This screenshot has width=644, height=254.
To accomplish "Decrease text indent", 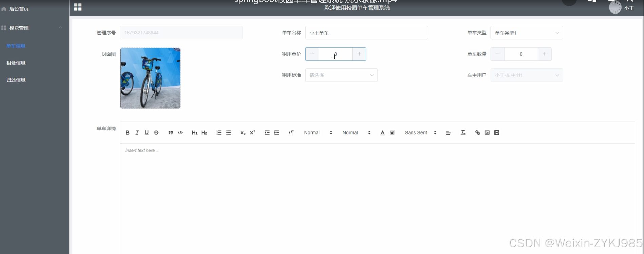I will (x=267, y=133).
